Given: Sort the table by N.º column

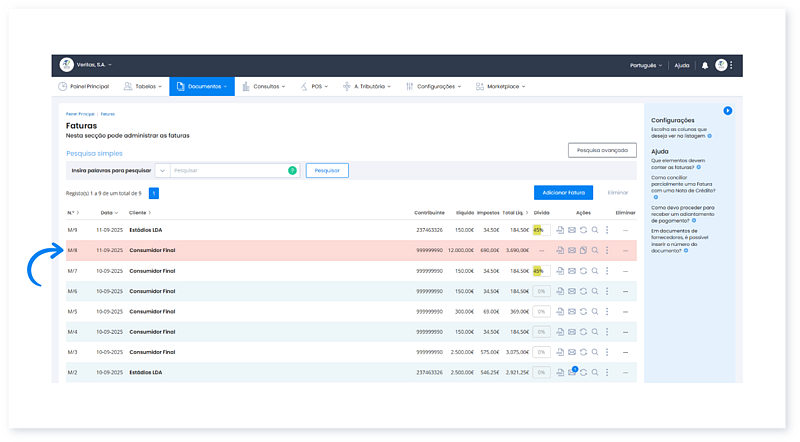Looking at the screenshot, I should click(x=72, y=213).
